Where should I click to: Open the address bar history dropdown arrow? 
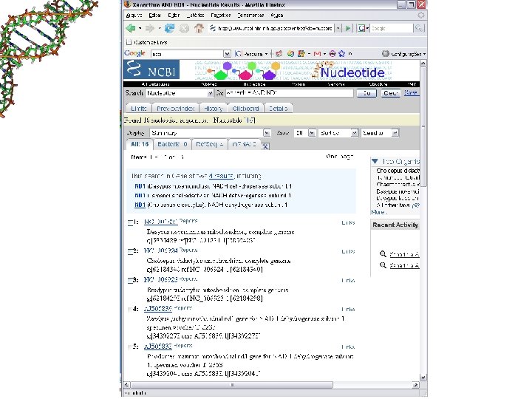pos(338,29)
